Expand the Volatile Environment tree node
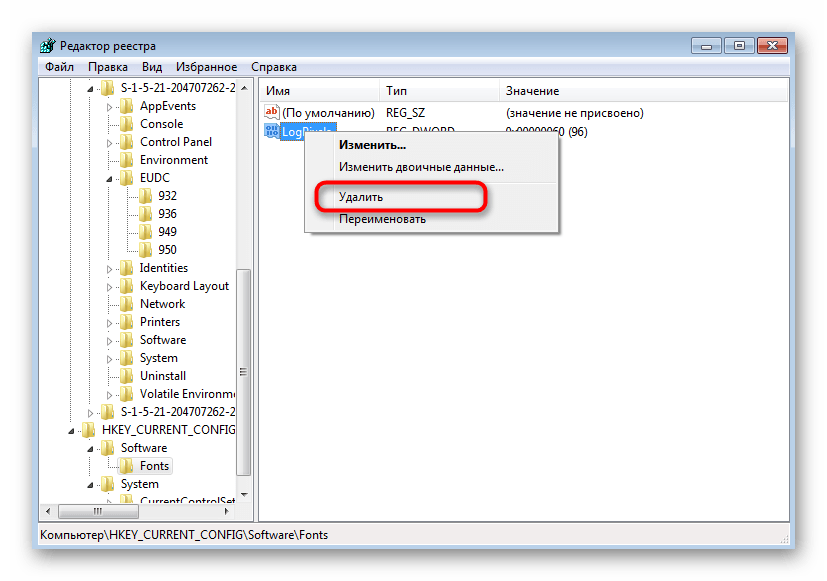Viewport: 827px width, 581px height. (x=109, y=395)
